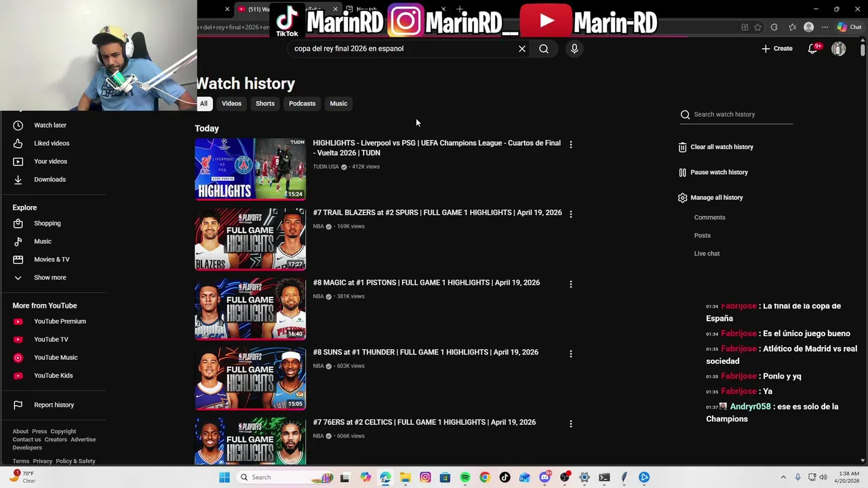Open the Suns vs Thunder highlights thumbnail

[x=250, y=379]
